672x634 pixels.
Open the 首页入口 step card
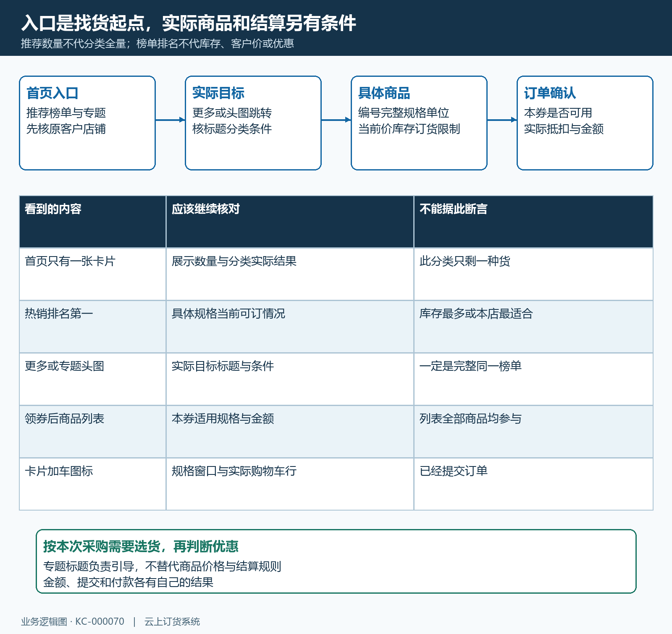pos(87,123)
